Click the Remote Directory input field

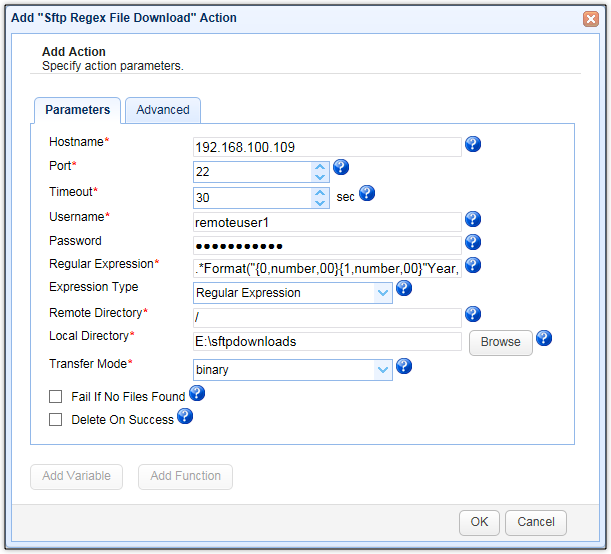(327, 317)
